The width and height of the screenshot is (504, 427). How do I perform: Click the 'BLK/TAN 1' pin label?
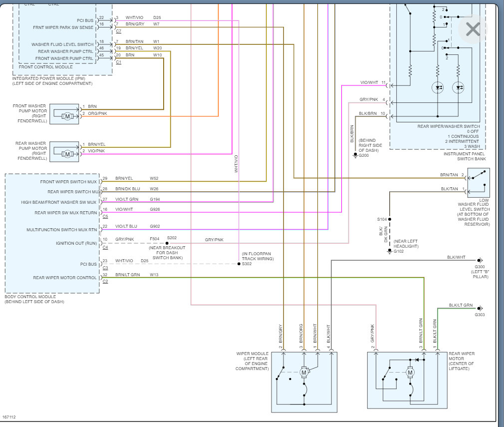[x=453, y=189]
